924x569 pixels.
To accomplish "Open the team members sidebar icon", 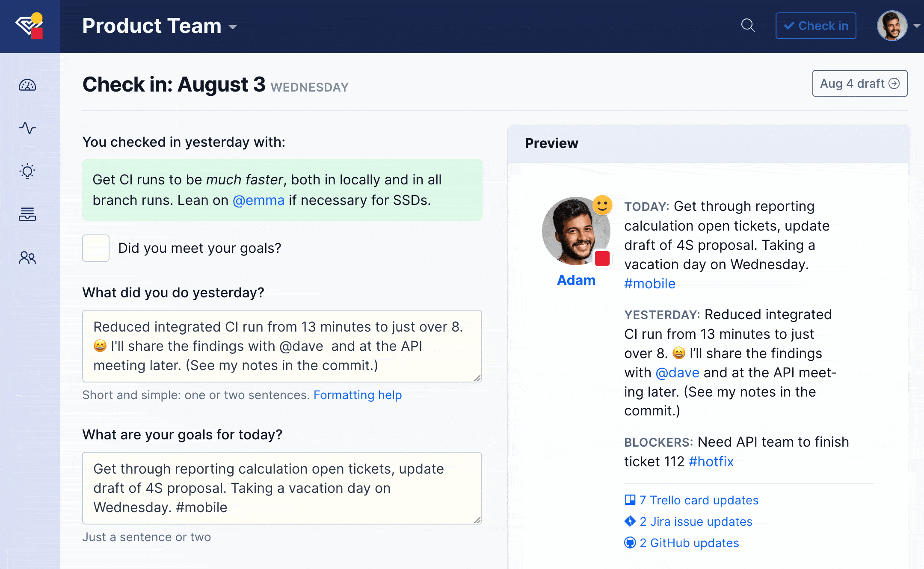I will pyautogui.click(x=27, y=258).
